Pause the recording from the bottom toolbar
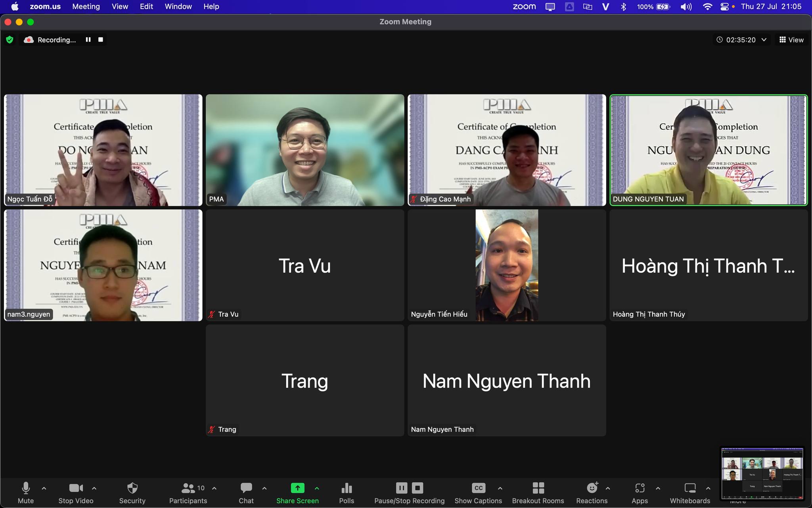 402,488
